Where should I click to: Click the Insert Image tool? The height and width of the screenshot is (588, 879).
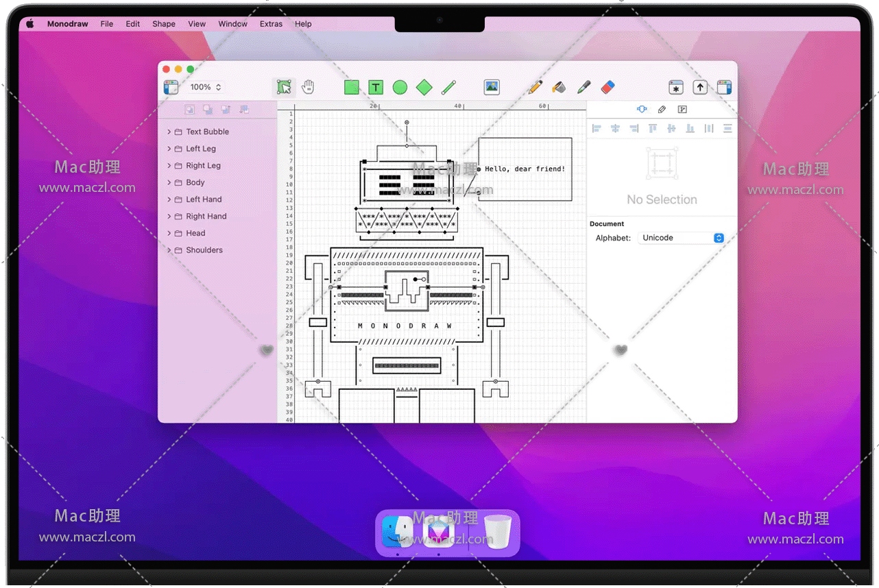tap(492, 87)
